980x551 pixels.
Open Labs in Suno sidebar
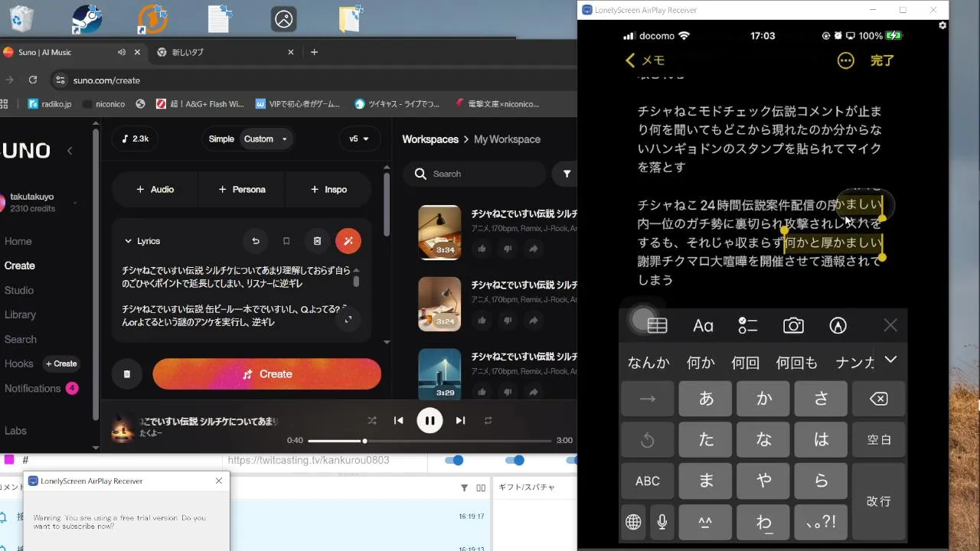[15, 431]
